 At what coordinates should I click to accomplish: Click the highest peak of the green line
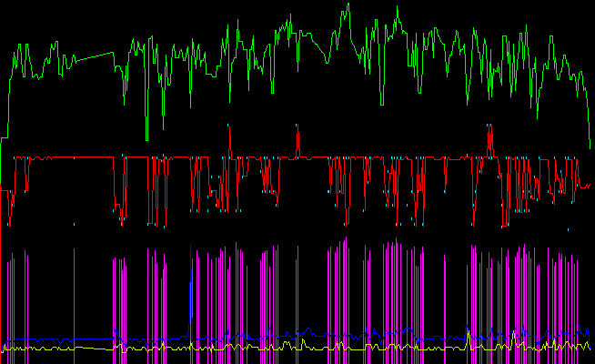347,4
